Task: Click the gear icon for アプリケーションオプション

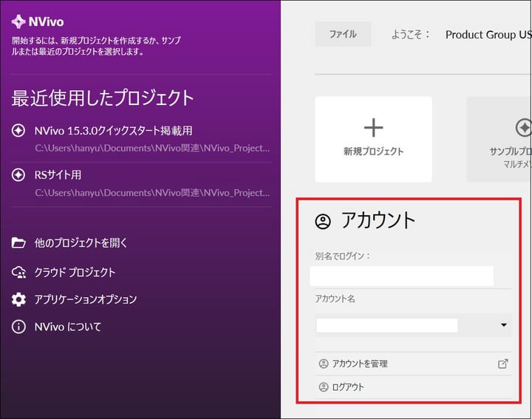Action: 18,299
